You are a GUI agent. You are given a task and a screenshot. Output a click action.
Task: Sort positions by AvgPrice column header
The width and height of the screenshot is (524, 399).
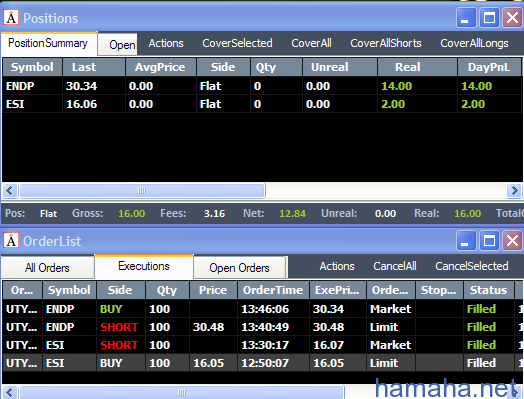coord(161,67)
